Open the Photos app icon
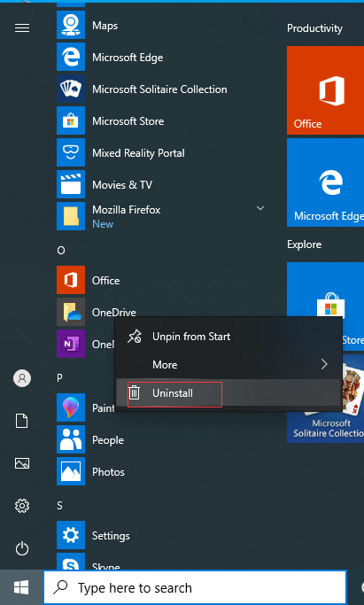The height and width of the screenshot is (605, 364). click(x=71, y=471)
